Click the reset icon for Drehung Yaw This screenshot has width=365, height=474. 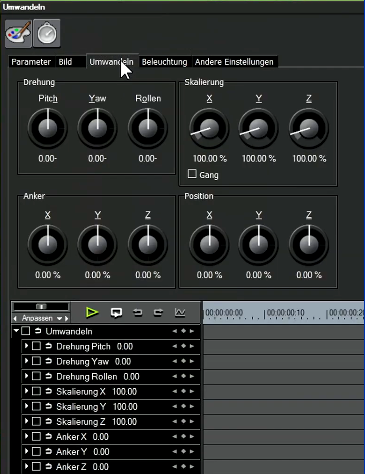coord(49,361)
